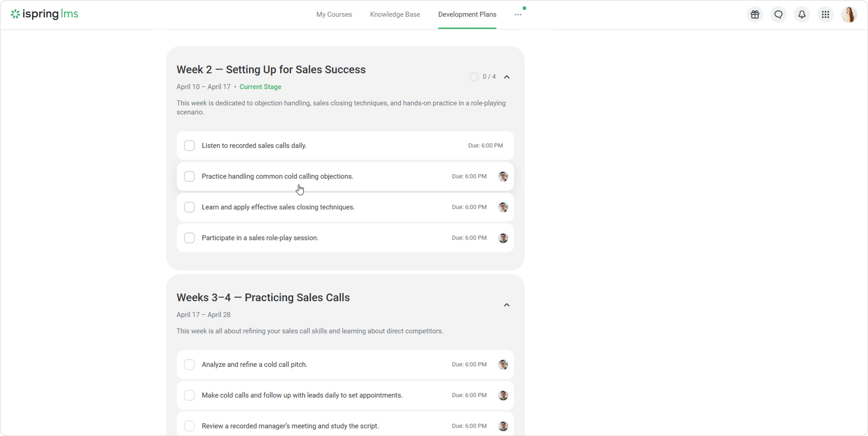Click the 0 / 4 progress circle indicator
Screen dimensions: 868x436
(x=474, y=77)
